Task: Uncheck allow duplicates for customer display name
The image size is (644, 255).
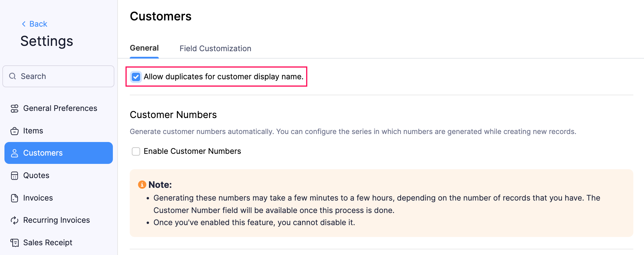Action: pos(136,77)
